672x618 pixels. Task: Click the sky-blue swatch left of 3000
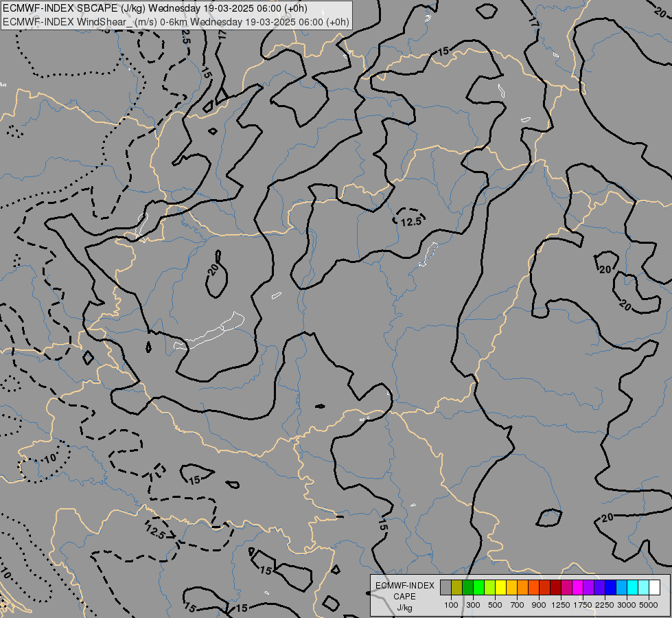click(622, 588)
